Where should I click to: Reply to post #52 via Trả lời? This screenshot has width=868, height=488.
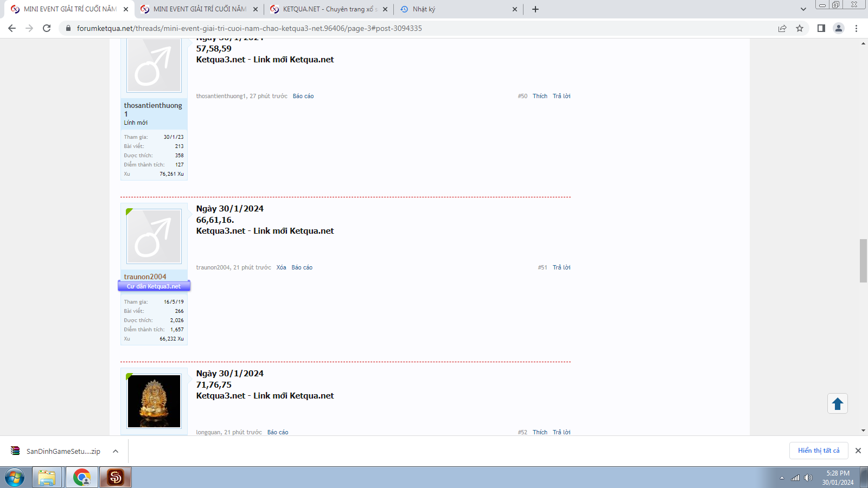pos(561,432)
